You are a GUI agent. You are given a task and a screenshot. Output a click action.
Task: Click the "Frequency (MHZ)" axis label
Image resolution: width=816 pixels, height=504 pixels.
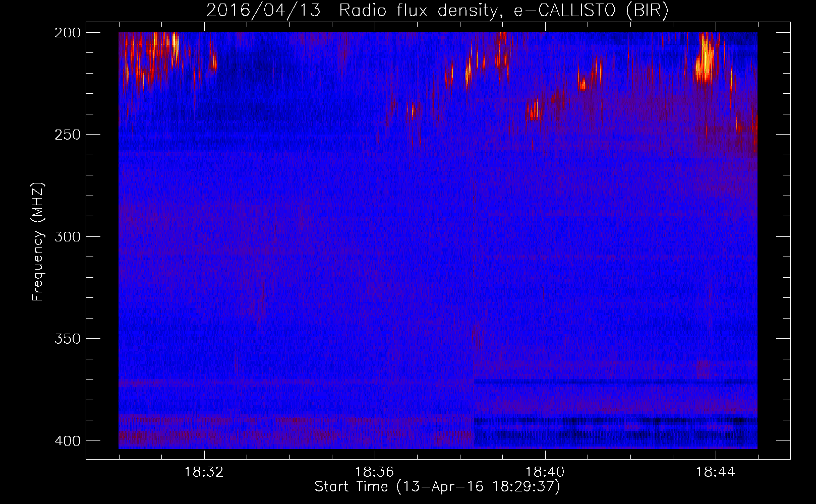(x=38, y=241)
